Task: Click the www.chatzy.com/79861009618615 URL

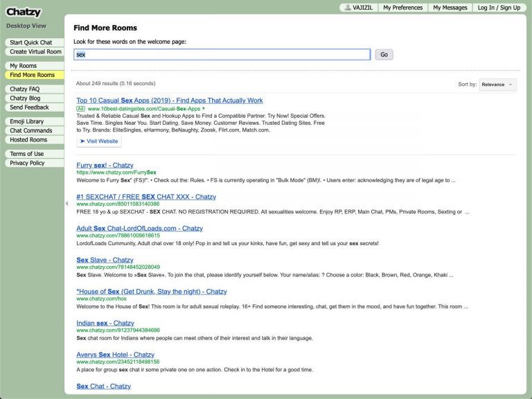Action: [x=118, y=236]
